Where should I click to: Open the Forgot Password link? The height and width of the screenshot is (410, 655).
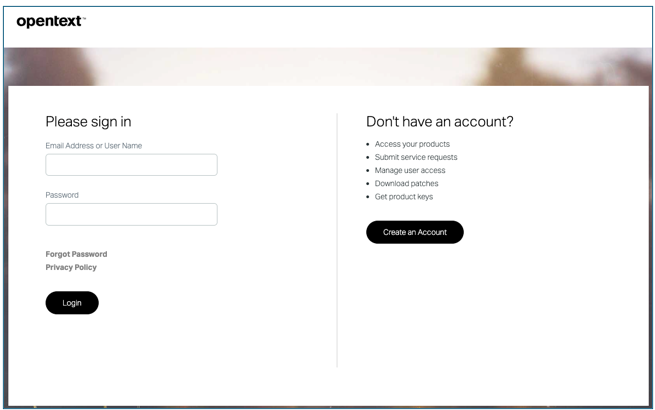click(76, 254)
